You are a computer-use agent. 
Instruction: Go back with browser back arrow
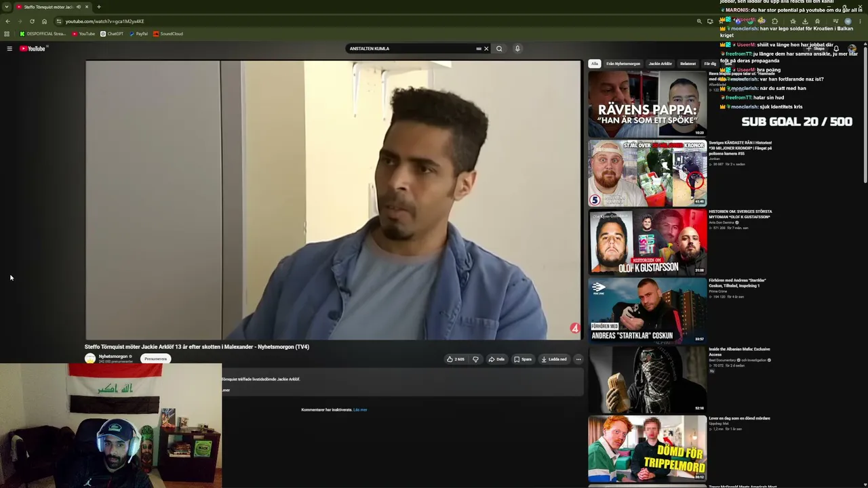point(7,21)
